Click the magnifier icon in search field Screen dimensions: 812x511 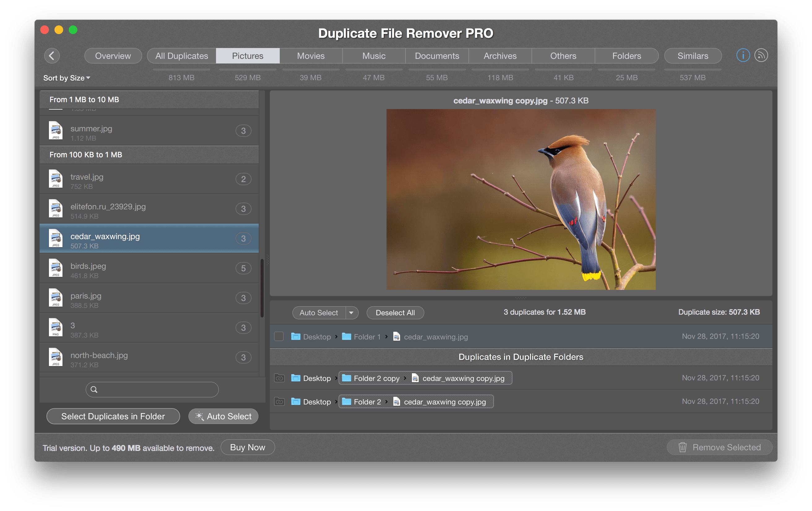[x=94, y=390]
